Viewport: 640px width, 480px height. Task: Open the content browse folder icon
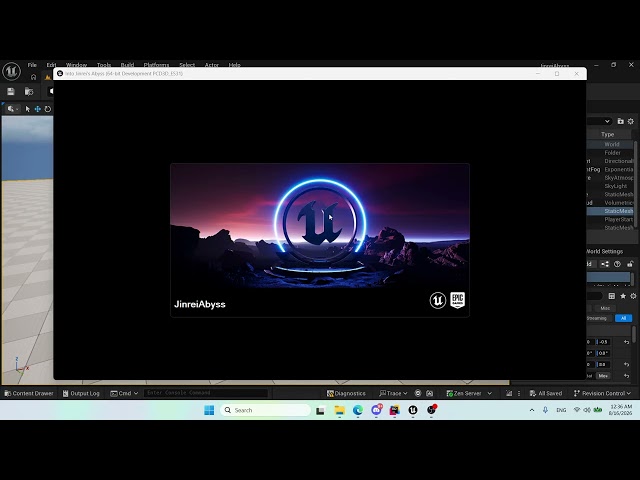point(29,91)
